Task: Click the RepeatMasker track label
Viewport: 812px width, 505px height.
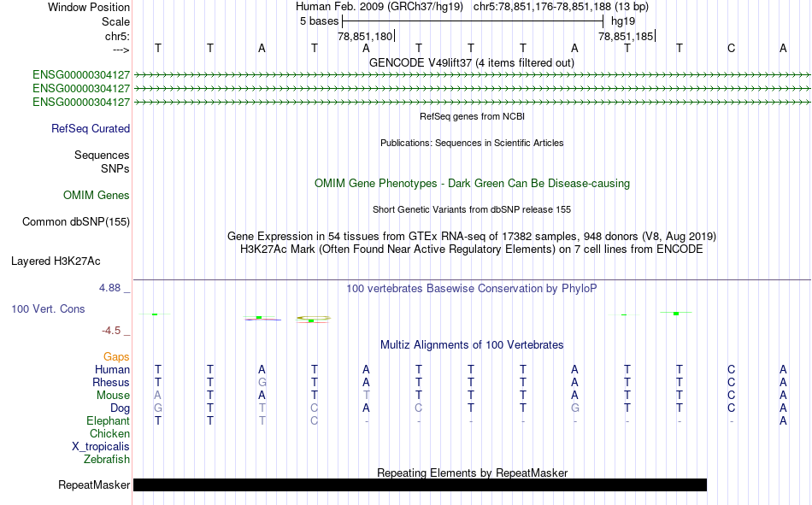Action: click(x=94, y=484)
